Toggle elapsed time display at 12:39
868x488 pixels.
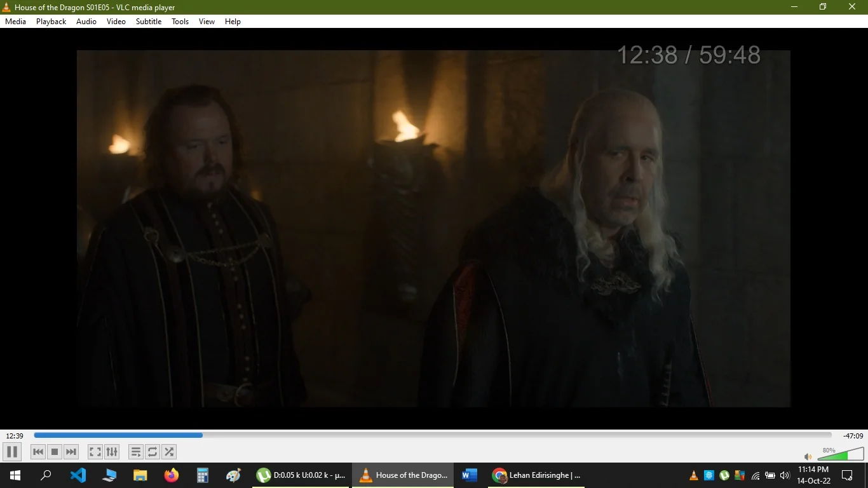coord(15,436)
